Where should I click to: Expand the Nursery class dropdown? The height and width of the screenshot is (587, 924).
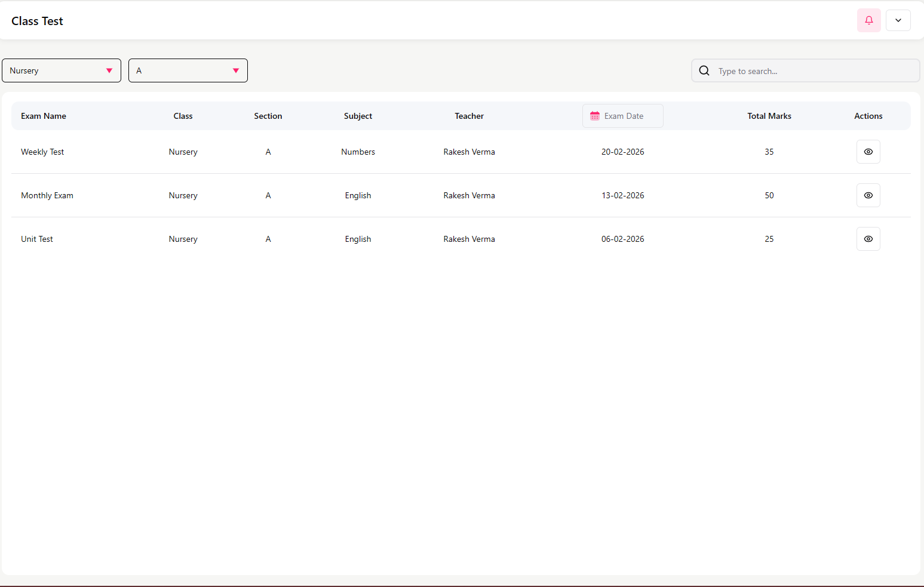(x=62, y=70)
